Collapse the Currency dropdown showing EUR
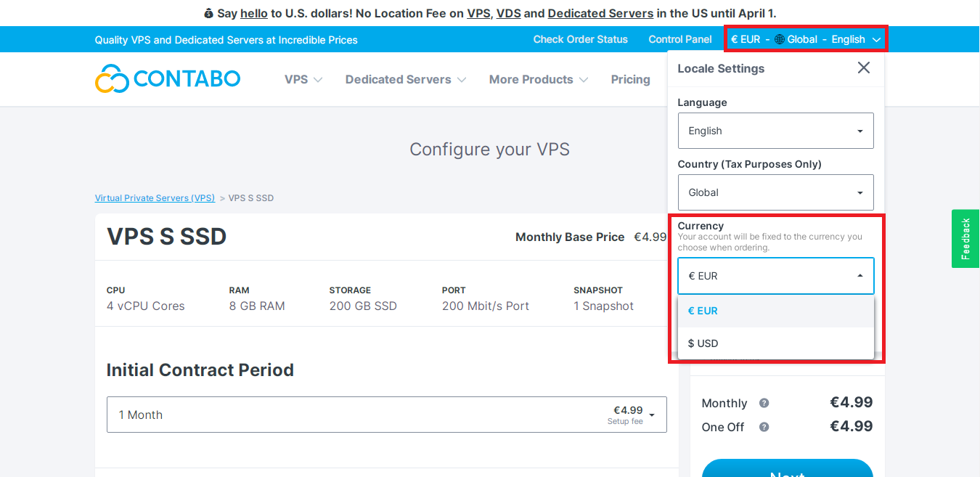 click(x=775, y=276)
